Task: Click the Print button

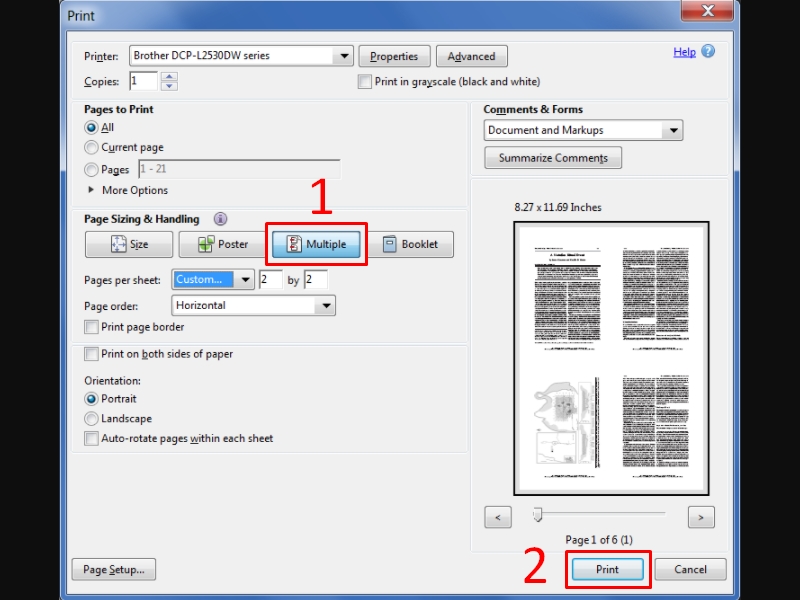Action: pyautogui.click(x=607, y=569)
